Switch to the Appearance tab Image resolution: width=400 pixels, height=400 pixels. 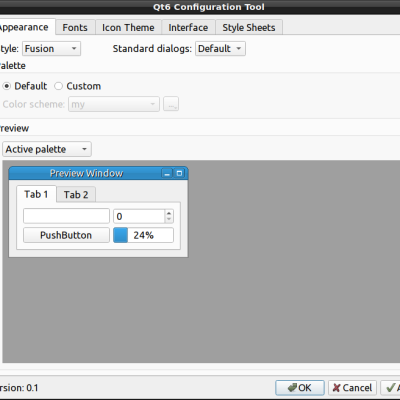pyautogui.click(x=27, y=27)
